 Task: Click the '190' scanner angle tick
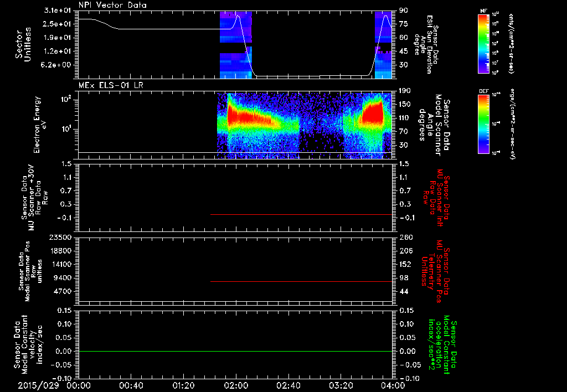coord(405,90)
